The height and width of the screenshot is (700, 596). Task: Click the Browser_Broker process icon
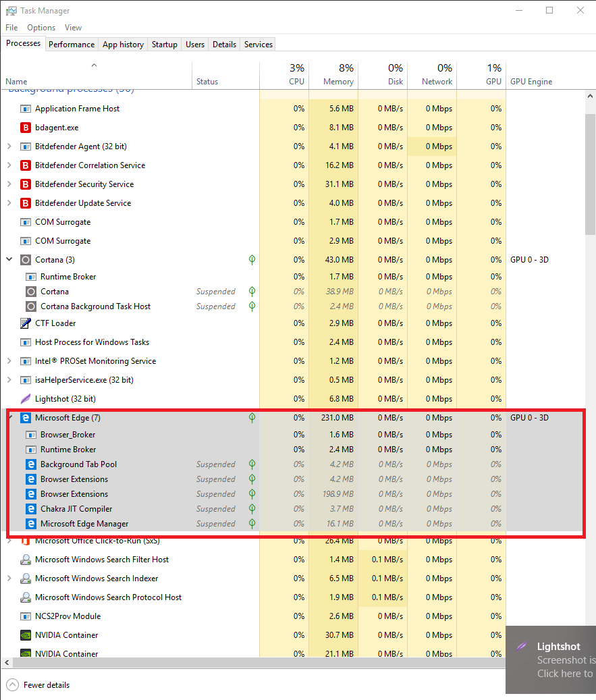tap(31, 435)
